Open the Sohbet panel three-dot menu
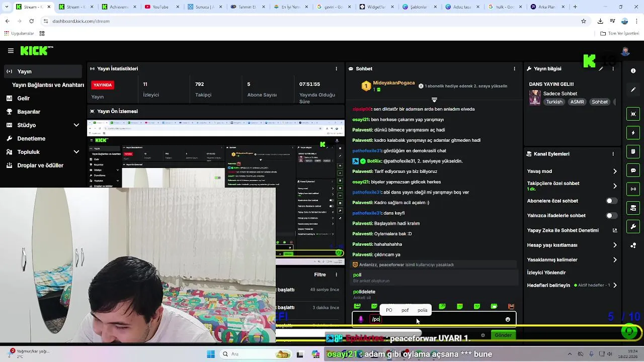The image size is (644, 362). pyautogui.click(x=514, y=69)
